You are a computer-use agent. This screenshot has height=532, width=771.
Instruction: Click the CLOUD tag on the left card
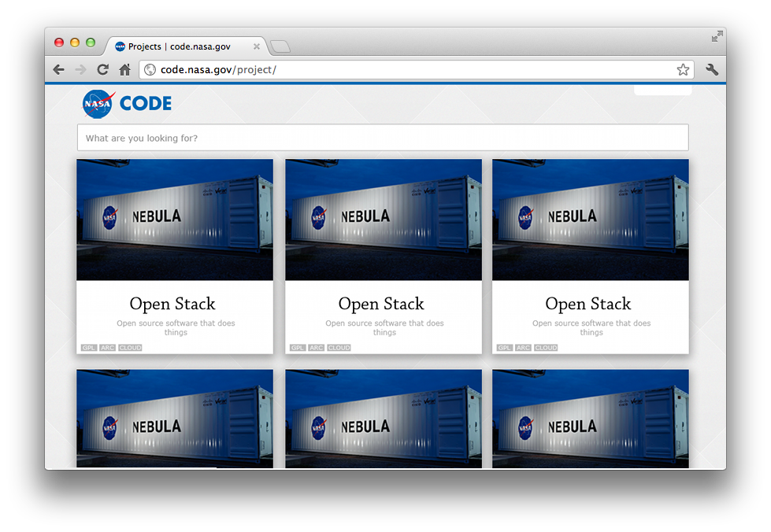pos(130,348)
